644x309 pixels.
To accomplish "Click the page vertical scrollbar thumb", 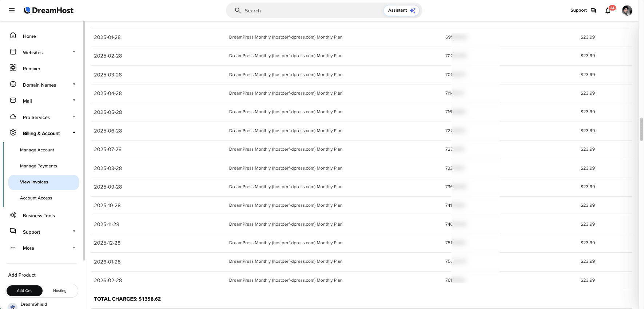I will pos(641,129).
